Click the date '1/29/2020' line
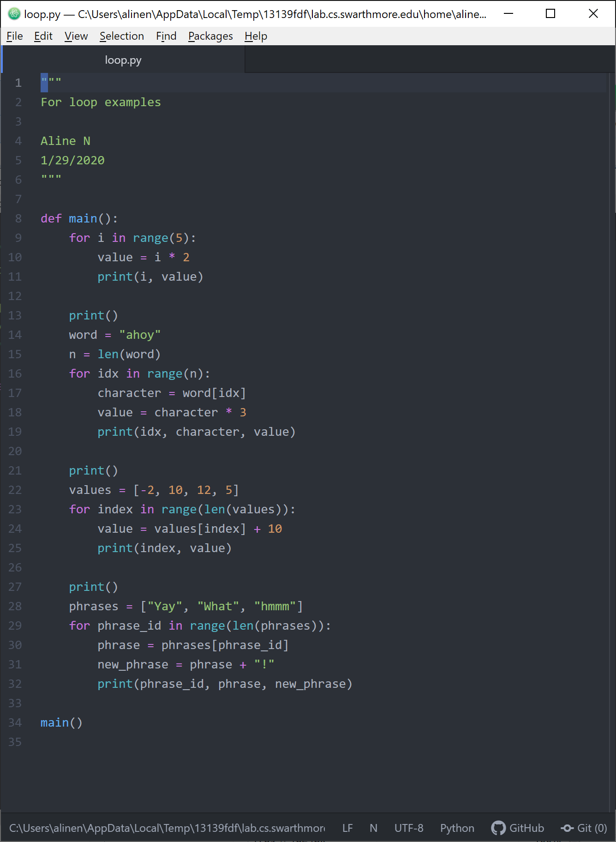This screenshot has width=616, height=842. coord(72,160)
